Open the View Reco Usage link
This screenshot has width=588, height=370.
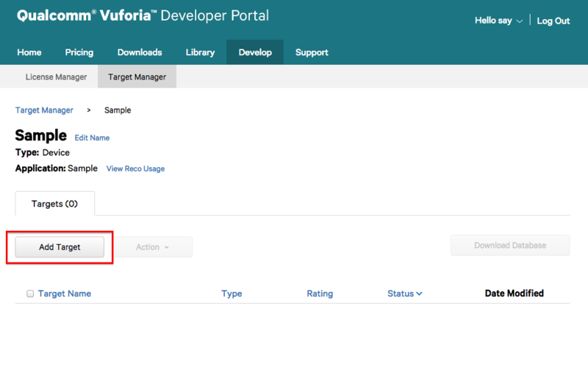(x=135, y=168)
